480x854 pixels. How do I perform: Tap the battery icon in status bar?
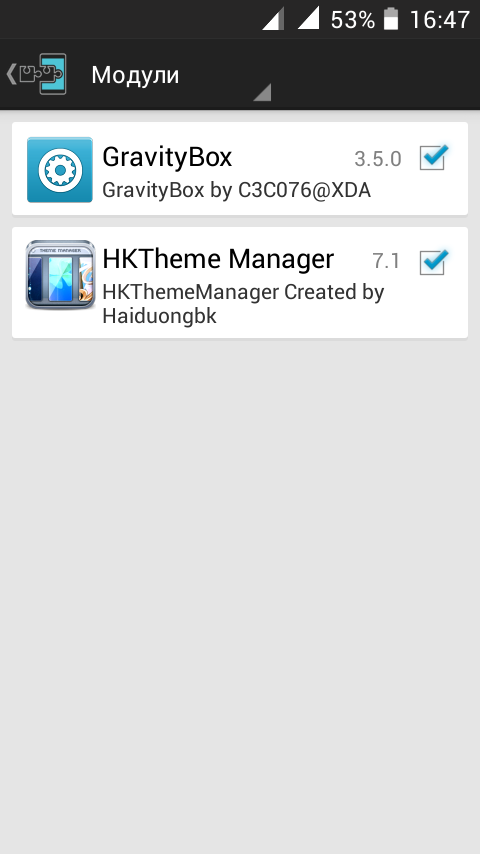pyautogui.click(x=391, y=20)
